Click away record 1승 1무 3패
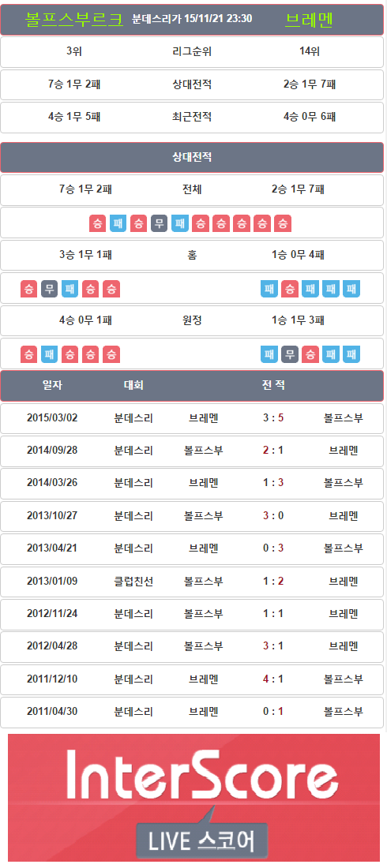The height and width of the screenshot is (868, 387). [x=299, y=320]
